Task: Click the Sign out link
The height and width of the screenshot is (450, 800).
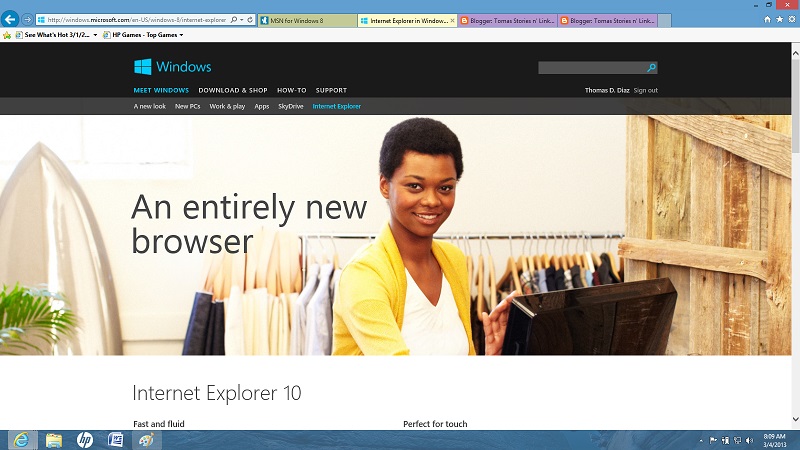Action: point(645,90)
